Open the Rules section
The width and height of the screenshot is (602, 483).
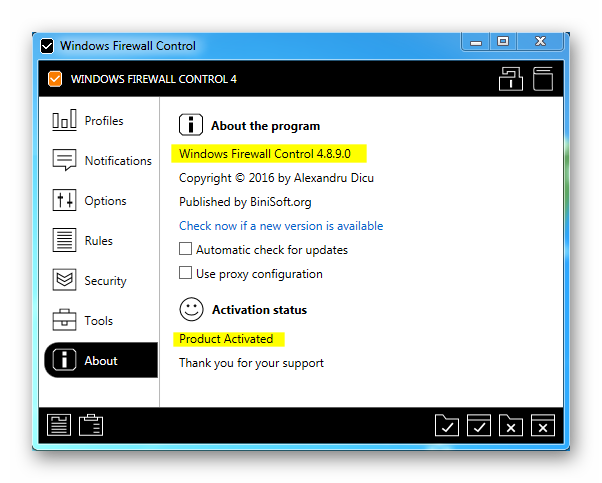tap(101, 240)
